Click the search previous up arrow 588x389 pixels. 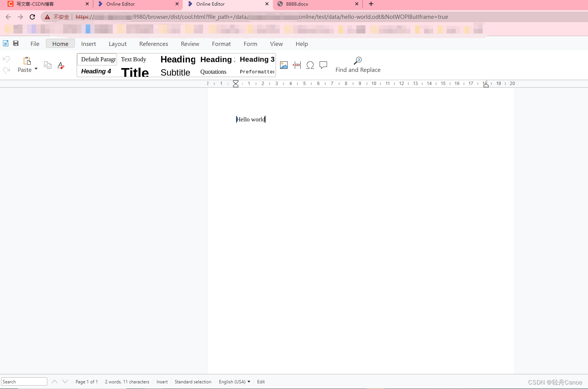coord(55,381)
